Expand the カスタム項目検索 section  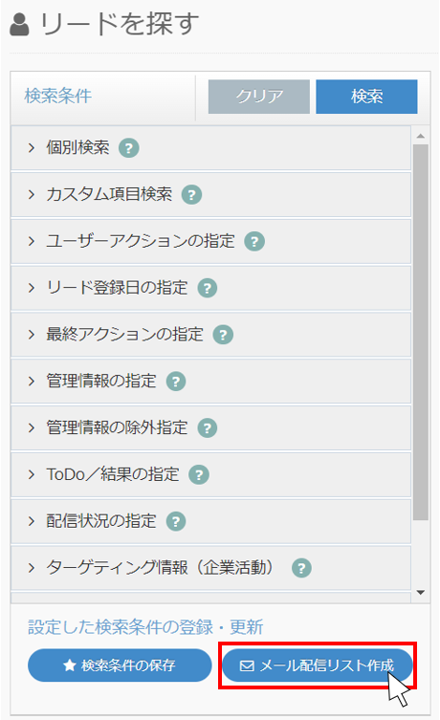[211, 195]
